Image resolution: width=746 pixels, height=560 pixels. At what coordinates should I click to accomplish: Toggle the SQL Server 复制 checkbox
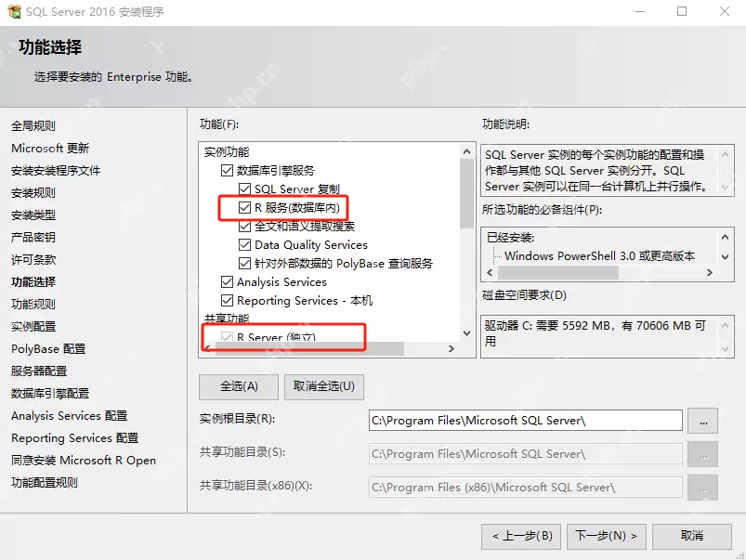[243, 189]
